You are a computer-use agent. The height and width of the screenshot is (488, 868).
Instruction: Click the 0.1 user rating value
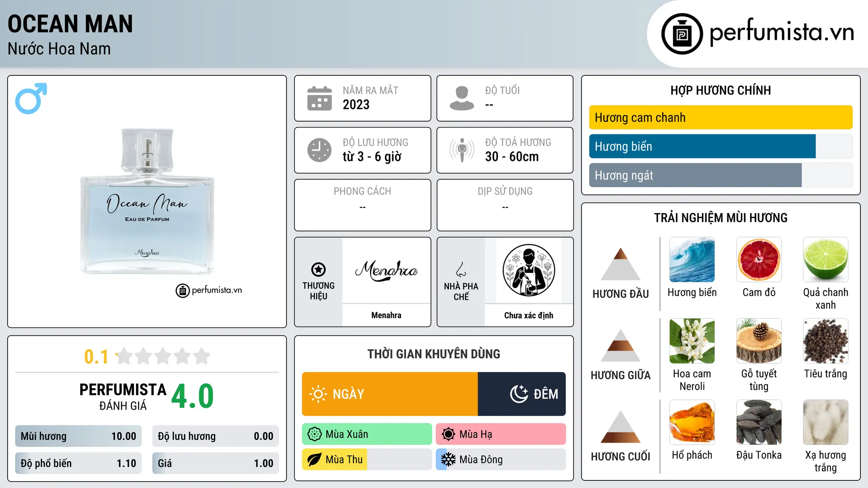click(x=96, y=357)
